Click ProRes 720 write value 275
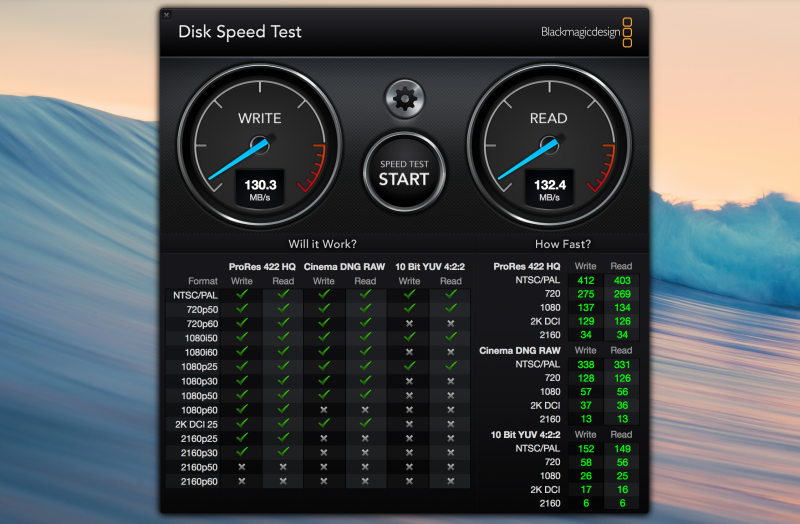The height and width of the screenshot is (524, 800). (x=586, y=294)
